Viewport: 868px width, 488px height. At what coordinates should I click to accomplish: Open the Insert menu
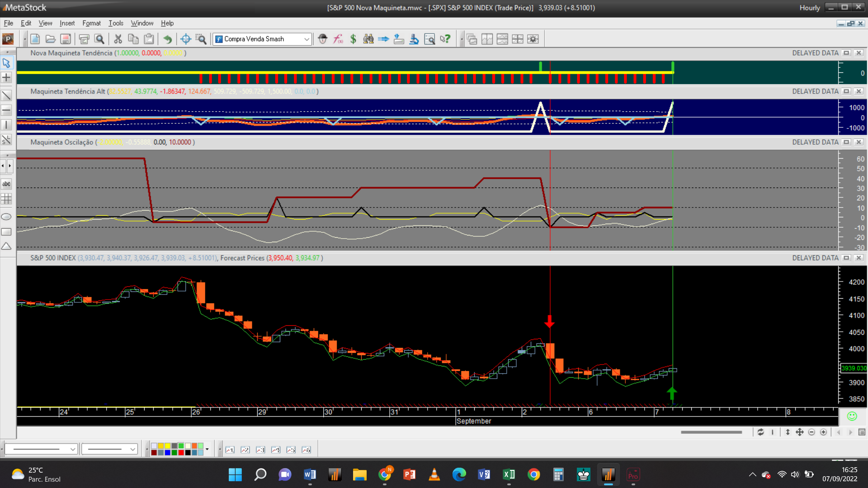coord(67,23)
